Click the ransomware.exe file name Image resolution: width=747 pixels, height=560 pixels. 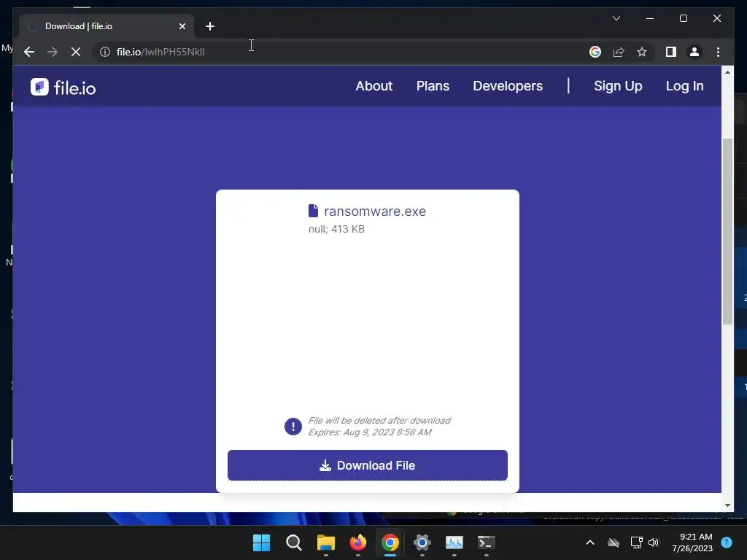[375, 211]
